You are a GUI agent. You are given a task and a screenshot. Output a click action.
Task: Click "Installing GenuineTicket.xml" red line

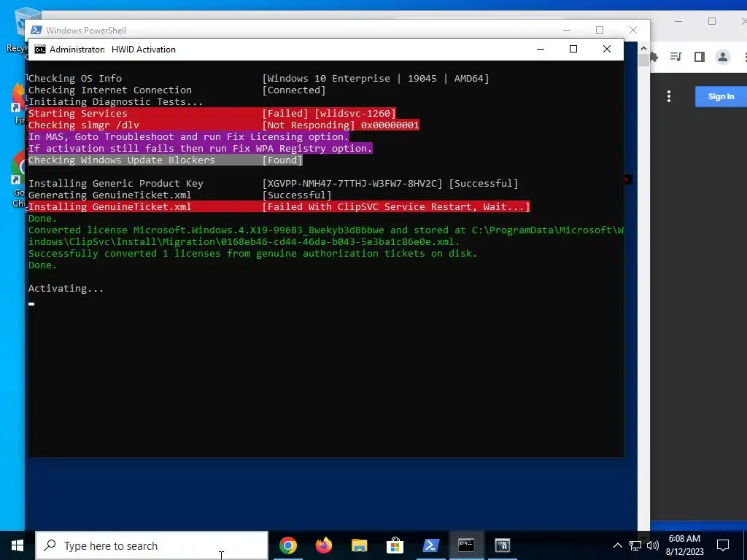pos(279,206)
